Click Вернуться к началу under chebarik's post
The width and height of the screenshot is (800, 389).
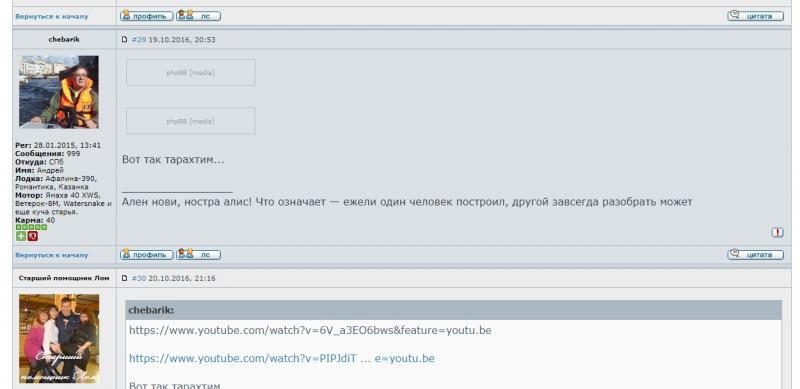click(x=52, y=255)
